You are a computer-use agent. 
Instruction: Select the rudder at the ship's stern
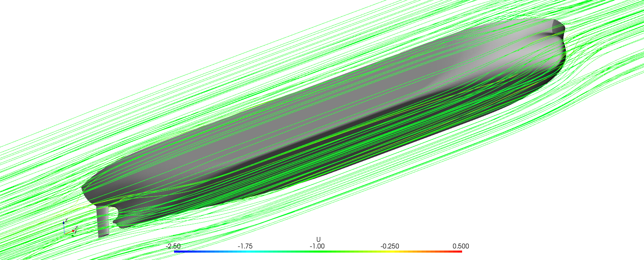point(103,221)
